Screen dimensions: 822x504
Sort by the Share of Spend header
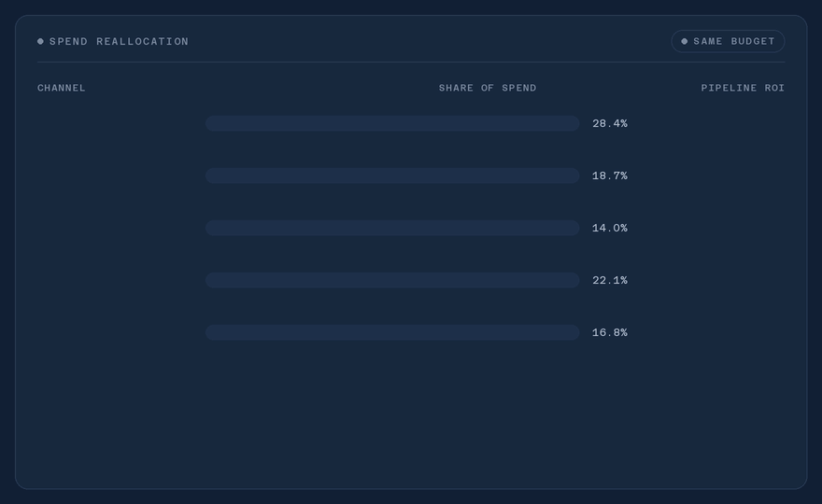(488, 88)
